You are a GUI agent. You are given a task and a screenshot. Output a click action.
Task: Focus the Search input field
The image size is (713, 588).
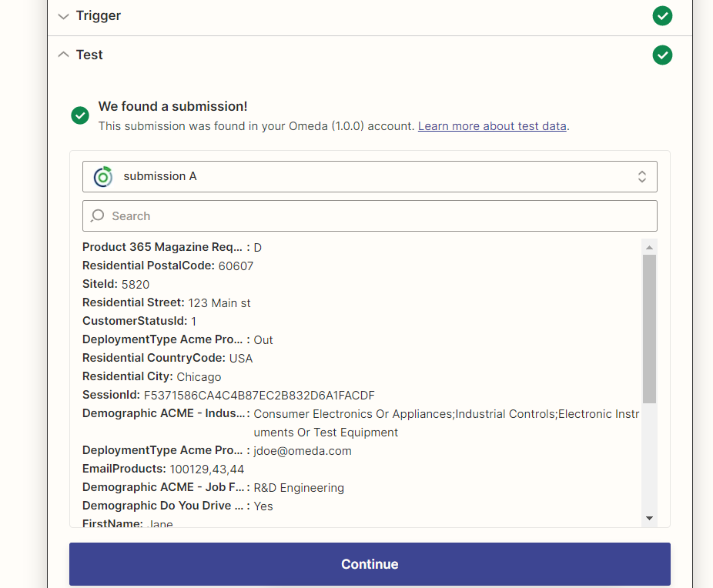pyautogui.click(x=377, y=216)
